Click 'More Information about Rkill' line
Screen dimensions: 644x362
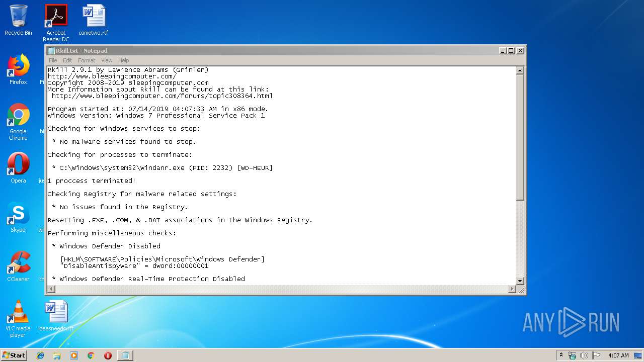pos(158,89)
